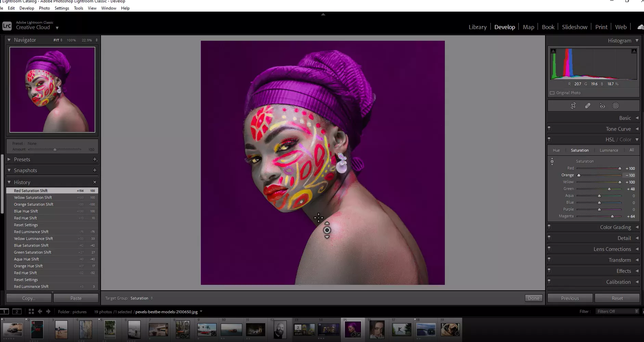Open the Photo menu
The height and width of the screenshot is (342, 644).
(x=44, y=8)
